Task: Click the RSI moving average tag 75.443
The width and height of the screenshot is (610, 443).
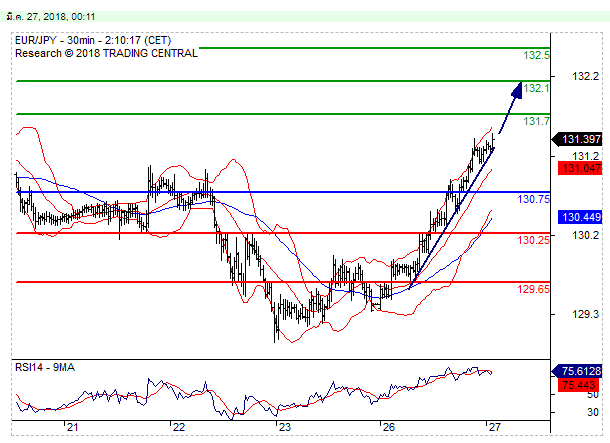Action: [x=580, y=385]
